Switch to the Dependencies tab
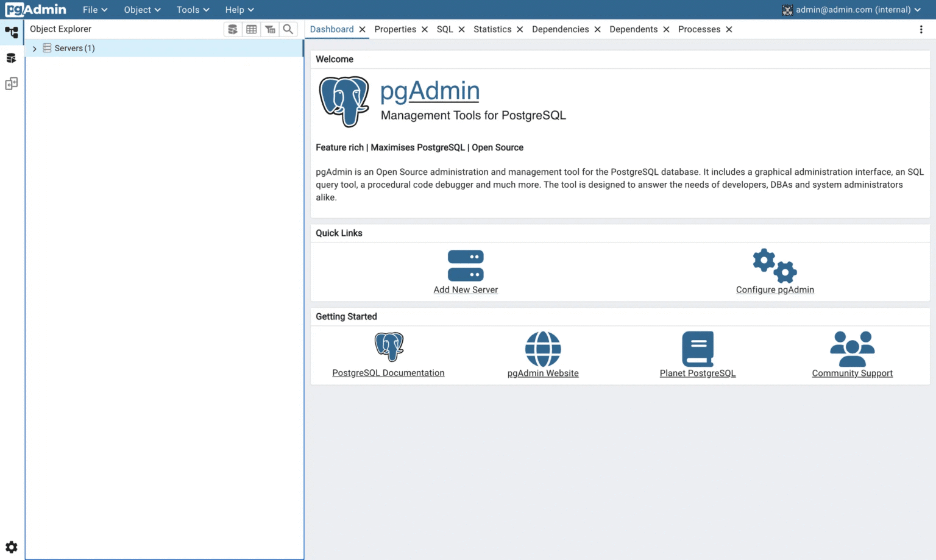The width and height of the screenshot is (936, 560). click(x=561, y=29)
